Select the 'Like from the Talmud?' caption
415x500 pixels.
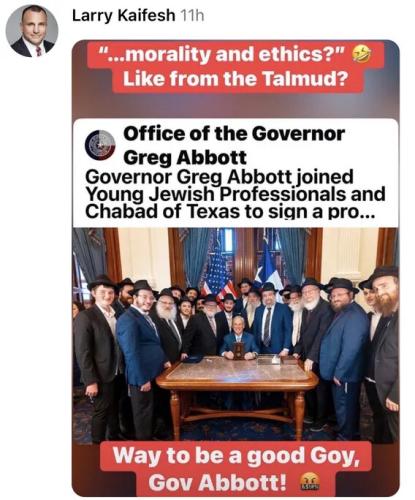[x=235, y=79]
